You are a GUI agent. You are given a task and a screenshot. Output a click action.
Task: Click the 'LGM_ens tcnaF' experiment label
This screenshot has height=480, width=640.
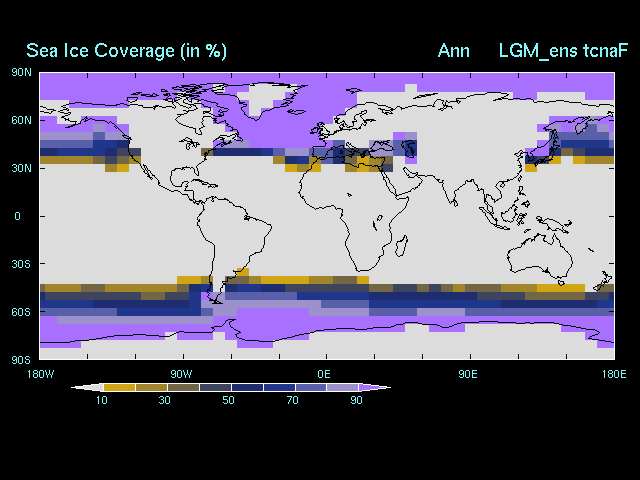[x=563, y=51]
